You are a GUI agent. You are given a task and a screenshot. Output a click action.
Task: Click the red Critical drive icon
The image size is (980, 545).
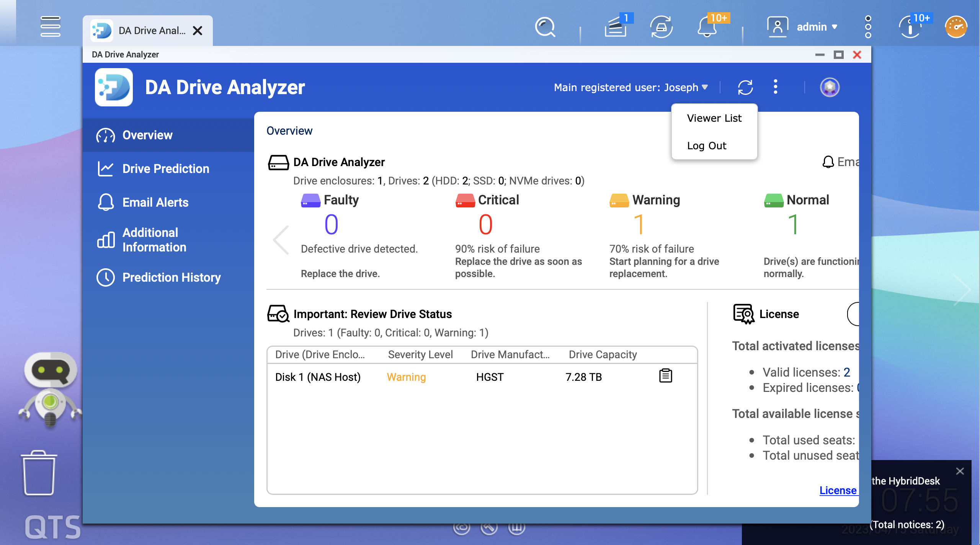point(465,200)
